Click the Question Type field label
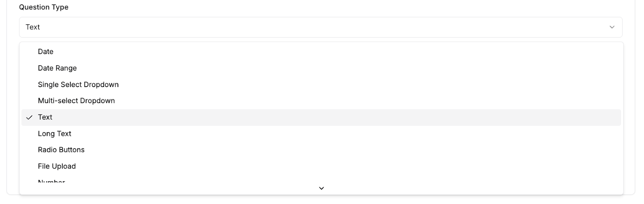This screenshot has width=644, height=204. pyautogui.click(x=43, y=7)
